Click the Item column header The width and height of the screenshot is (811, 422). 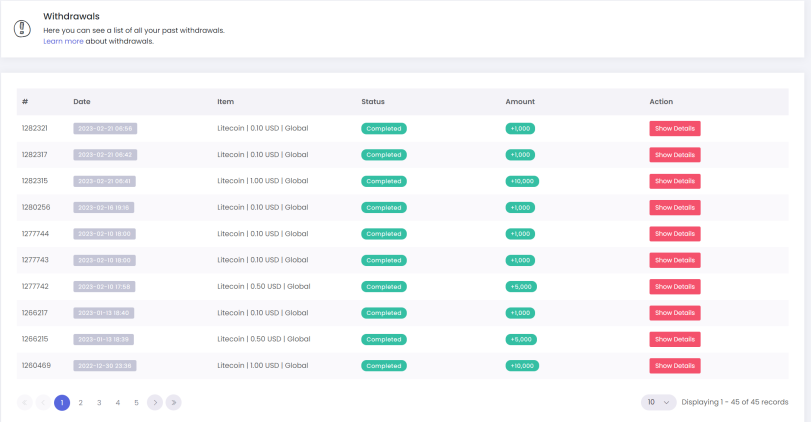tap(226, 102)
